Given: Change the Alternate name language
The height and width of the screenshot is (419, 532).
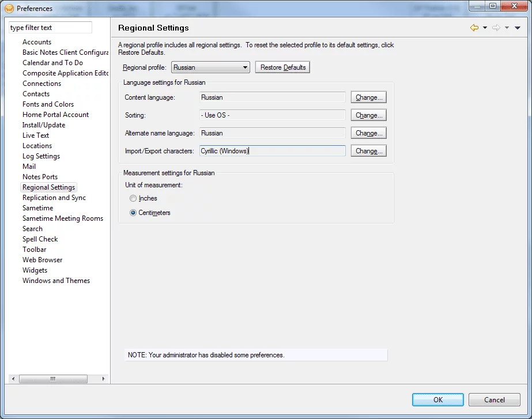Looking at the screenshot, I should tap(368, 133).
